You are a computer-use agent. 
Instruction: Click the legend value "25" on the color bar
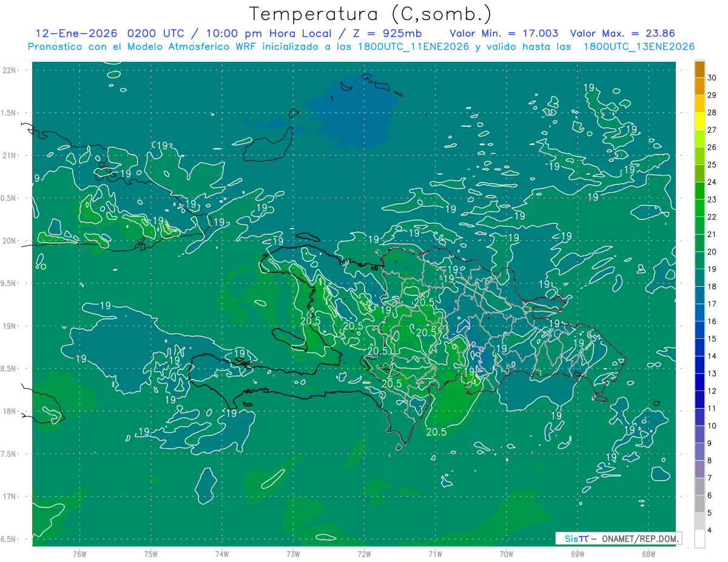tap(713, 165)
